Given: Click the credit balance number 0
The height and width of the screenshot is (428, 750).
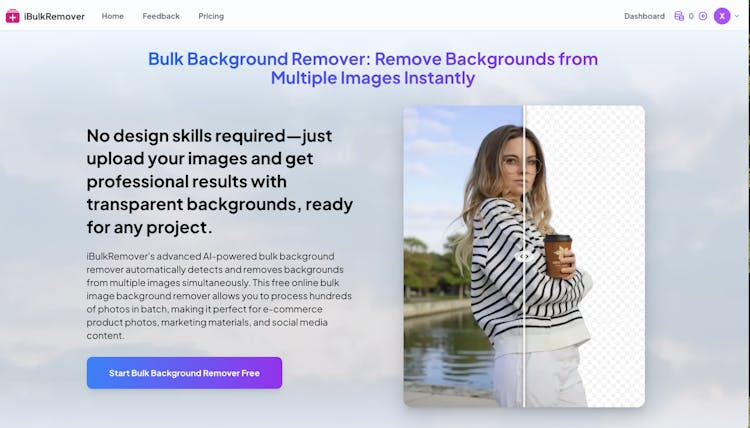Looking at the screenshot, I should point(691,16).
